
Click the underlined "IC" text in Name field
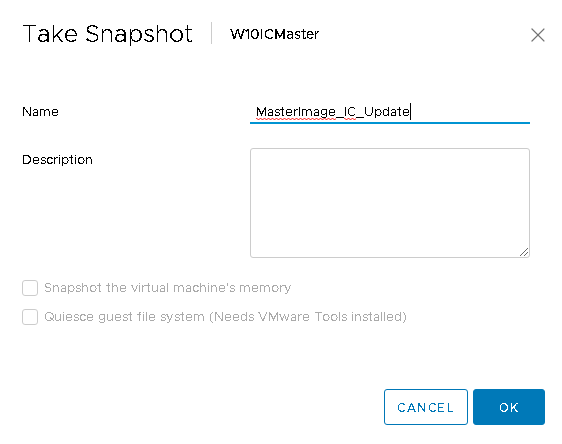349,112
